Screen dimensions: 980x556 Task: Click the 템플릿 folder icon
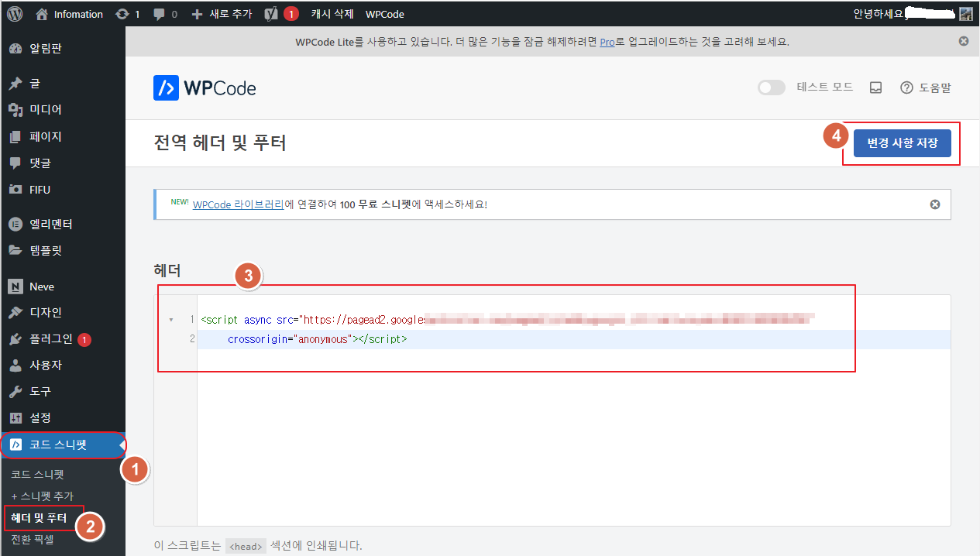15,250
